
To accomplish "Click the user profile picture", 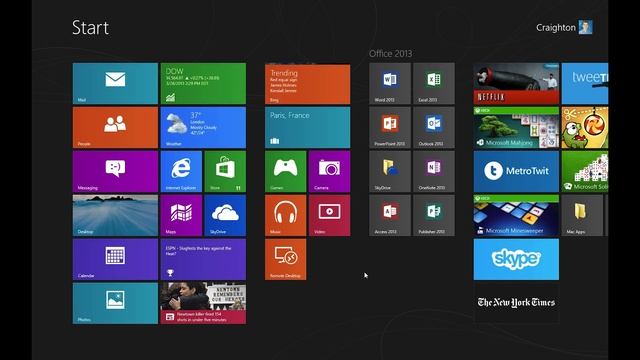I will coord(585,27).
